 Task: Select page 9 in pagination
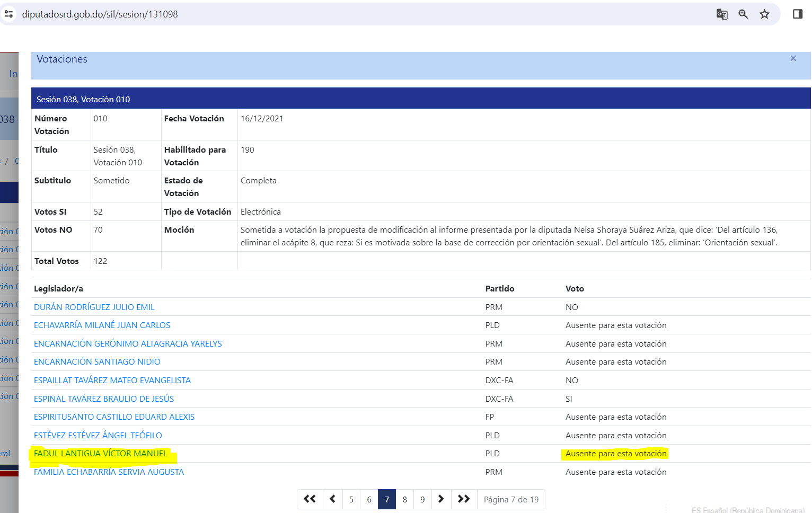(422, 499)
